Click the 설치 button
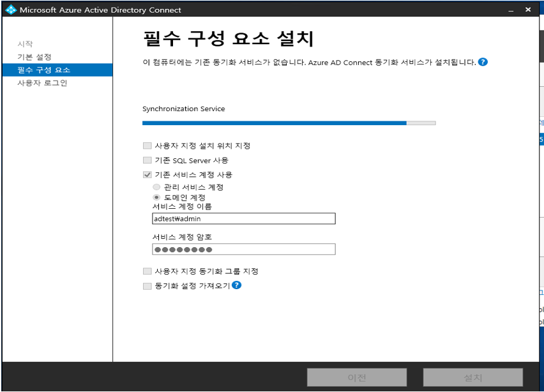Viewport: 544px width, 392px height. point(473,377)
